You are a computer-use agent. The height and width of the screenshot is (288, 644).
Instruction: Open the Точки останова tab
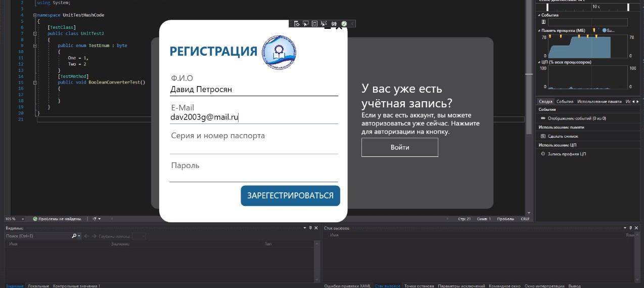(x=419, y=286)
